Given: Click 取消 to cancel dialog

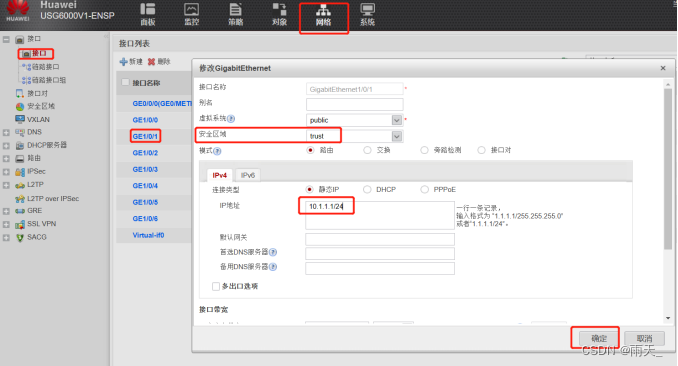Looking at the screenshot, I should coord(644,338).
